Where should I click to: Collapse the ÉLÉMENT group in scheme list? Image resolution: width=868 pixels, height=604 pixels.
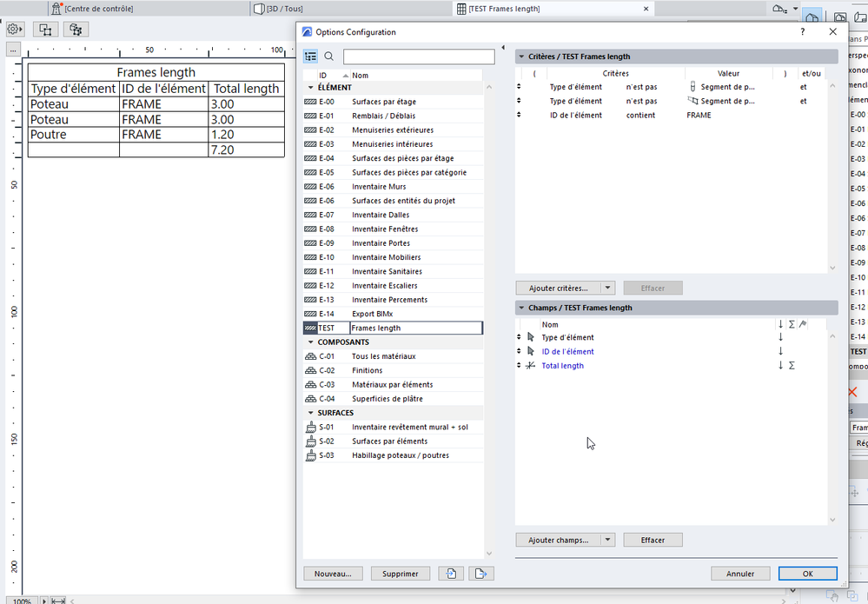310,88
